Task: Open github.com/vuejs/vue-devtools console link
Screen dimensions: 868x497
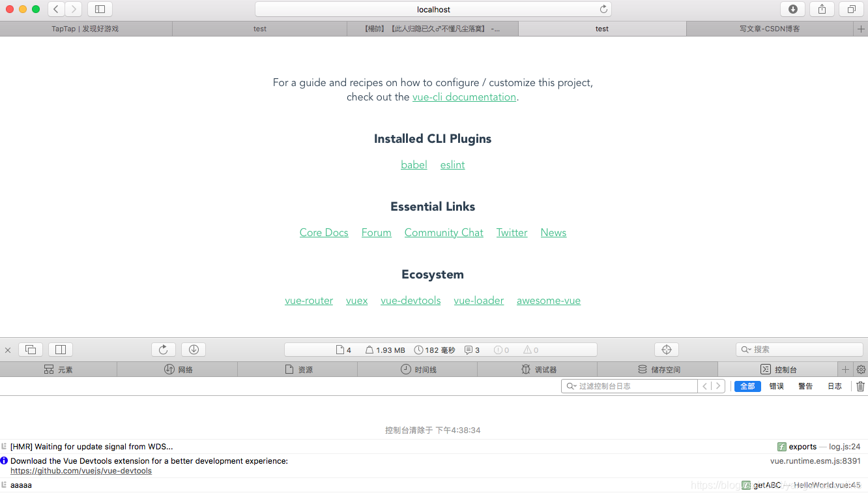Action: click(81, 471)
